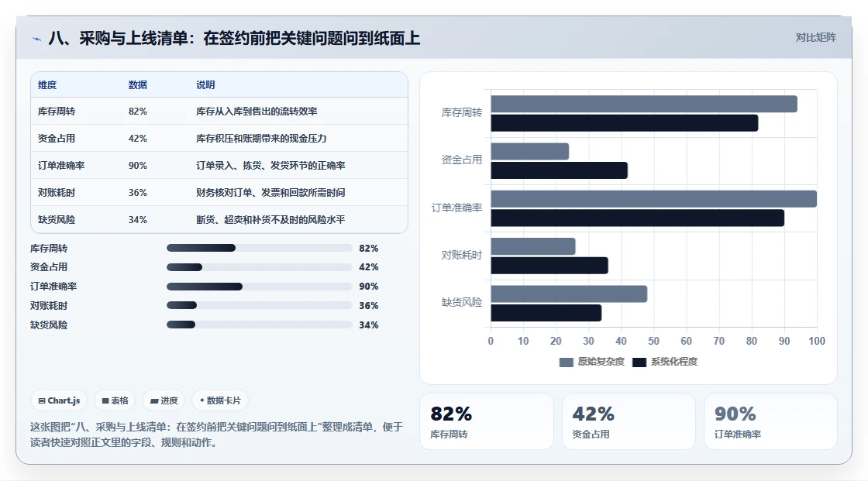Click the 对账耗时 table row cell

point(57,193)
